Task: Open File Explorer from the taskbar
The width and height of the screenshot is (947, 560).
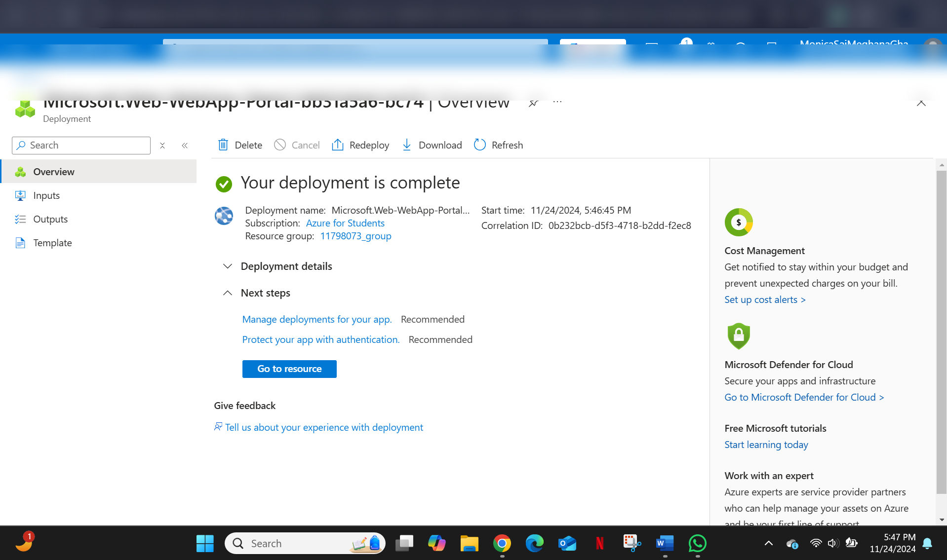Action: (469, 543)
